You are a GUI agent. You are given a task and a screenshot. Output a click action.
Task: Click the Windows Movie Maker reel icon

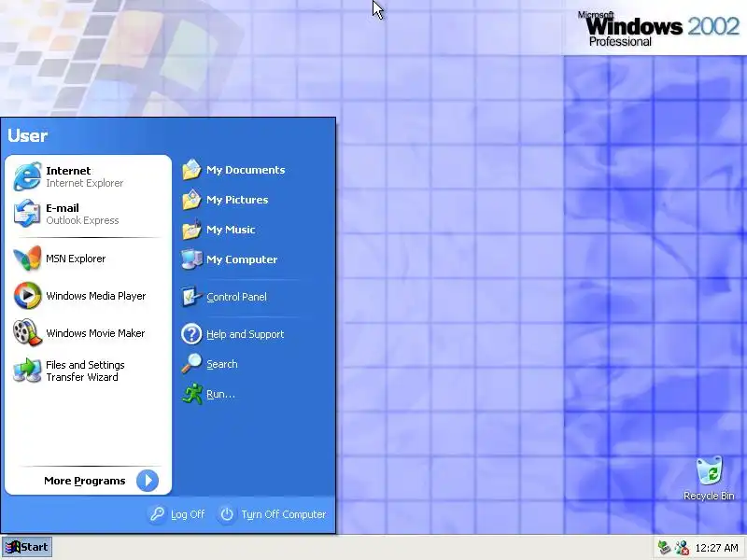click(x=26, y=333)
